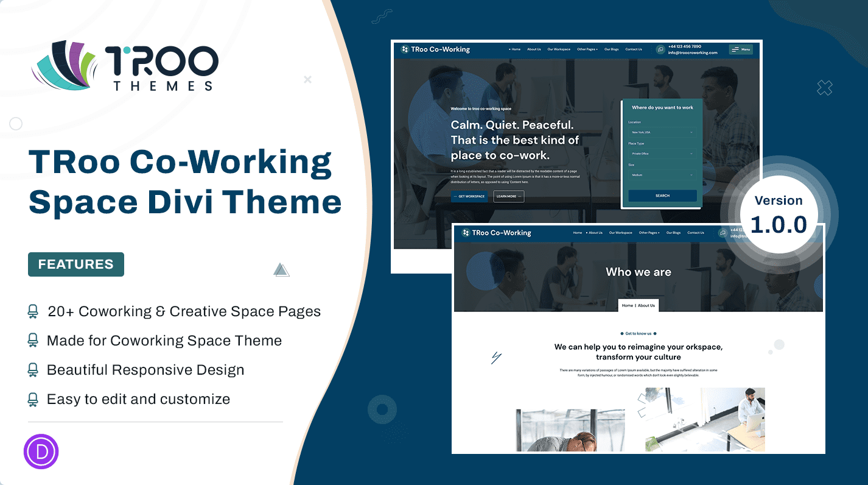Screen dimensions: 868x485
Task: Open Contact Us in homepage mockup navigation
Action: [x=634, y=49]
